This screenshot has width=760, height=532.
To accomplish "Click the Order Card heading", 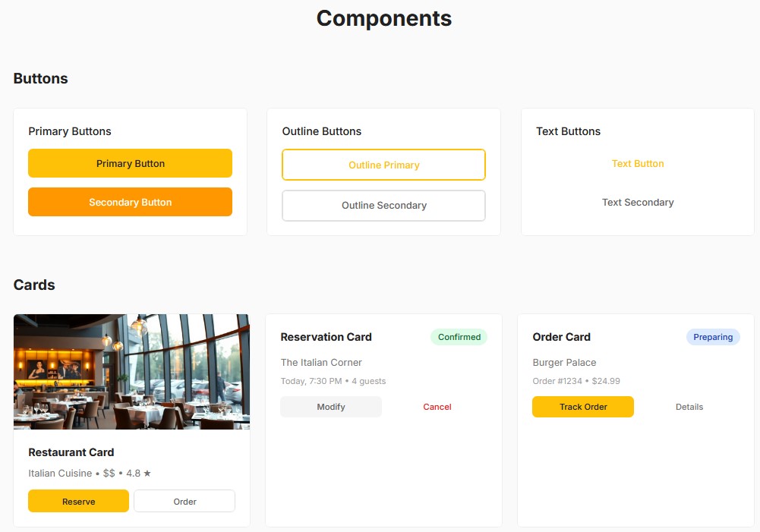I will tap(562, 337).
